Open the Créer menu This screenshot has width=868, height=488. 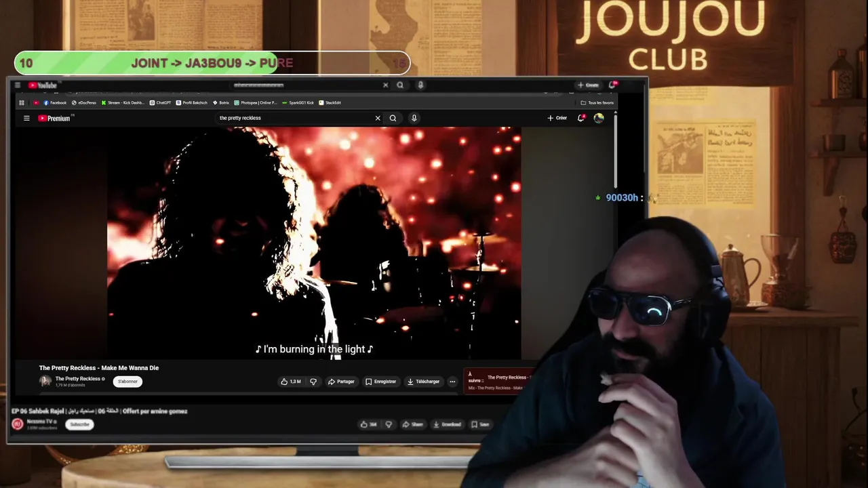[x=557, y=118]
